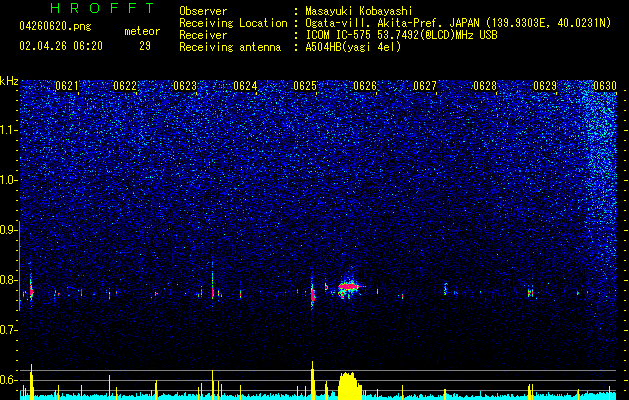The width and height of the screenshot is (629, 400).
Task: Click the Receiving antenna label
Action: click(x=230, y=47)
